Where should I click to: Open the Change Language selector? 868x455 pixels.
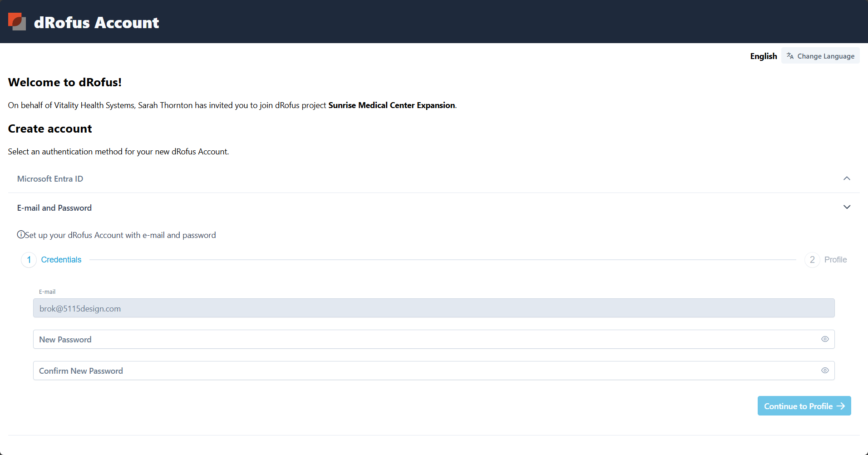click(820, 56)
